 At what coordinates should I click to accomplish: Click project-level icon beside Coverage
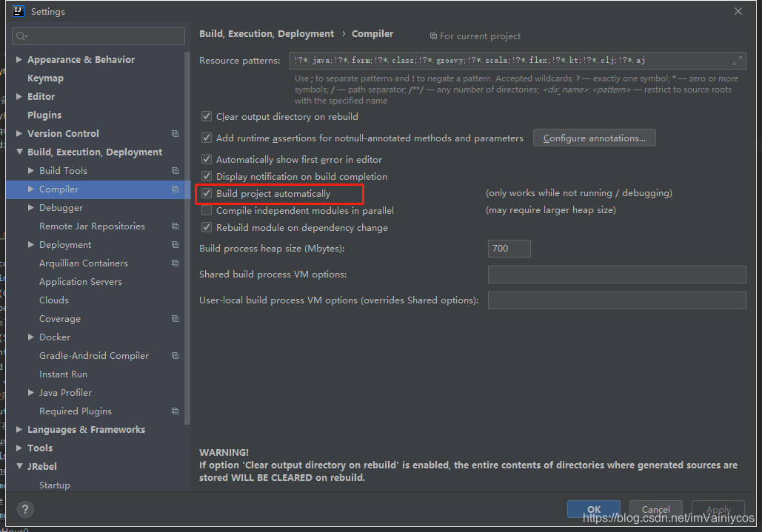(x=175, y=318)
